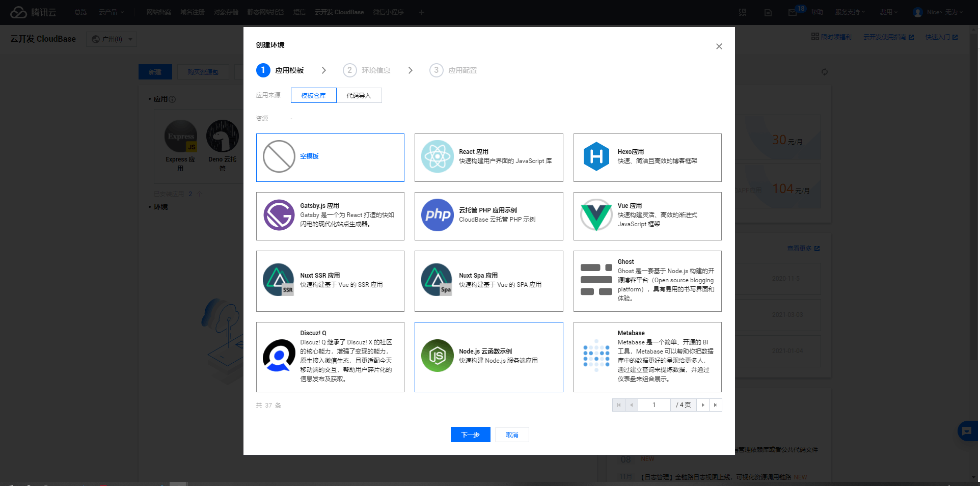Open 微信小程序 in top navigation
980x486 pixels.
(x=388, y=12)
